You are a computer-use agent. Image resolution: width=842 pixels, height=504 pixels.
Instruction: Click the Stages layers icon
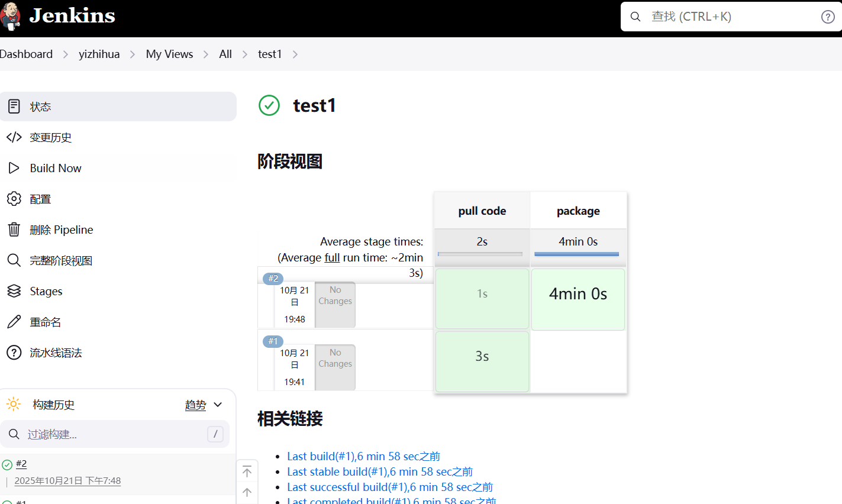point(14,291)
